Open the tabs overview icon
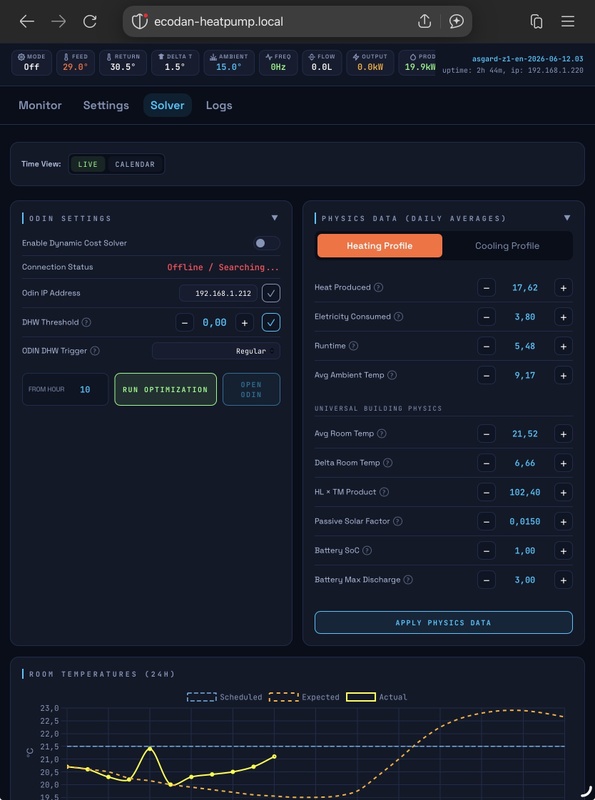595x800 pixels. 536,21
